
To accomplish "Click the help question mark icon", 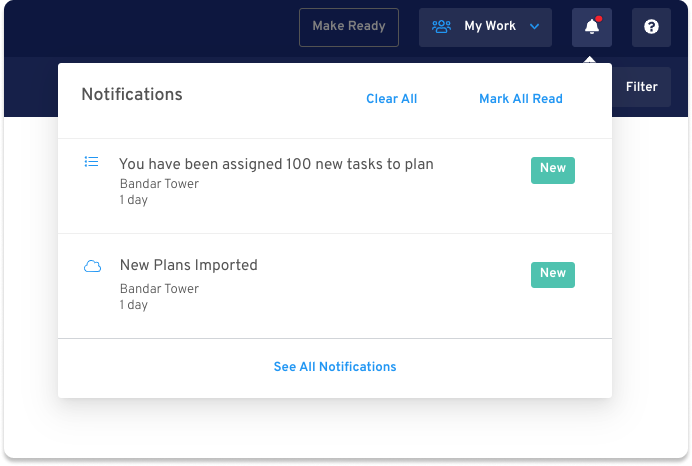I will click(x=651, y=27).
